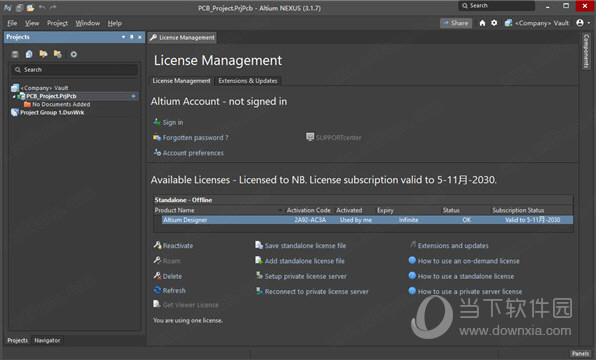
Task: Click the Product Name column header
Action: [174, 210]
